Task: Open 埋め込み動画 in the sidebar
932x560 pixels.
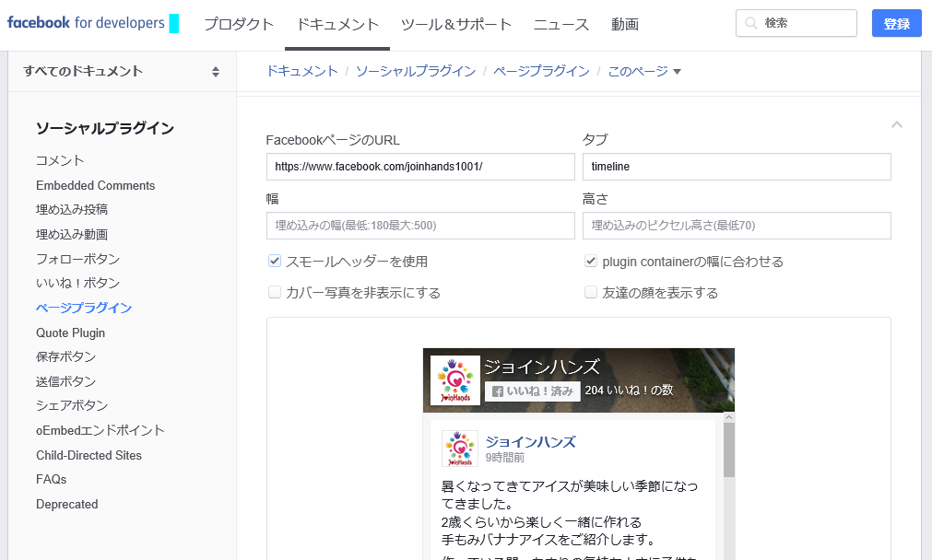Action: (x=72, y=235)
